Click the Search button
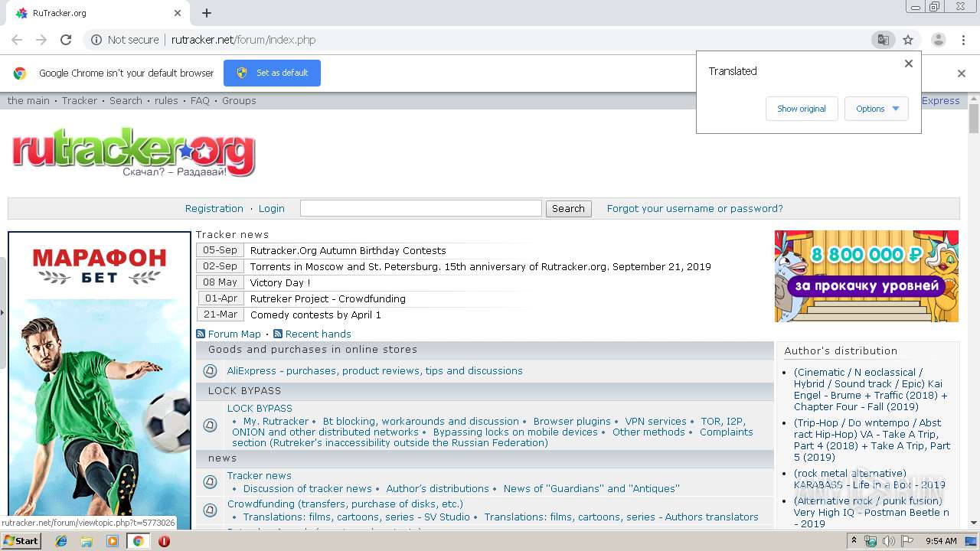The image size is (980, 551). [568, 208]
